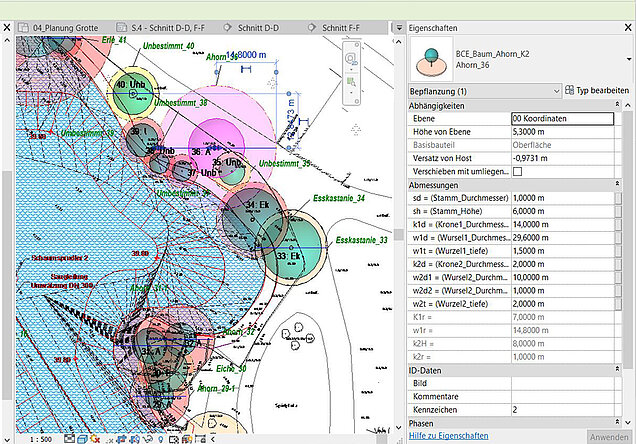Click the Esskastanie_34 tree tag

tap(339, 198)
